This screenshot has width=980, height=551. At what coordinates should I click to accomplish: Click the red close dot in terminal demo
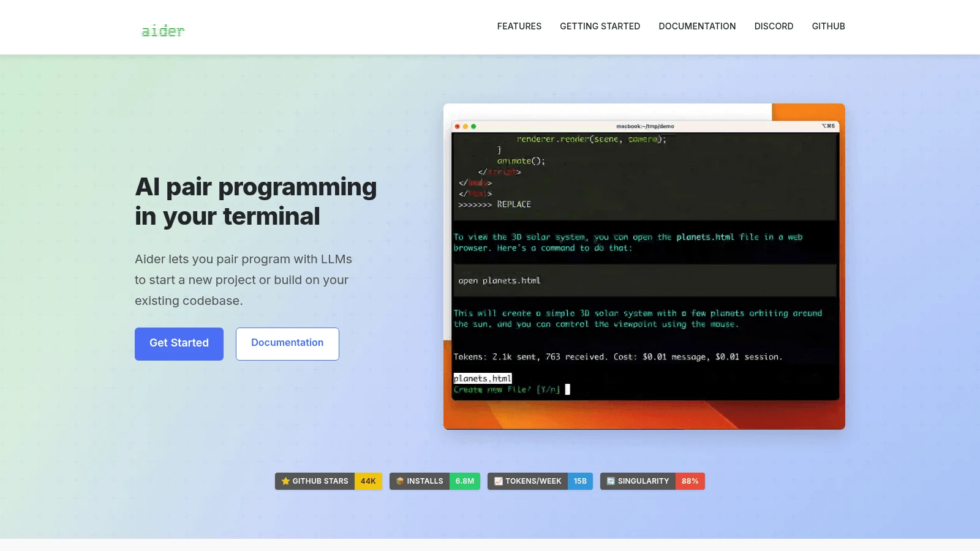click(458, 126)
